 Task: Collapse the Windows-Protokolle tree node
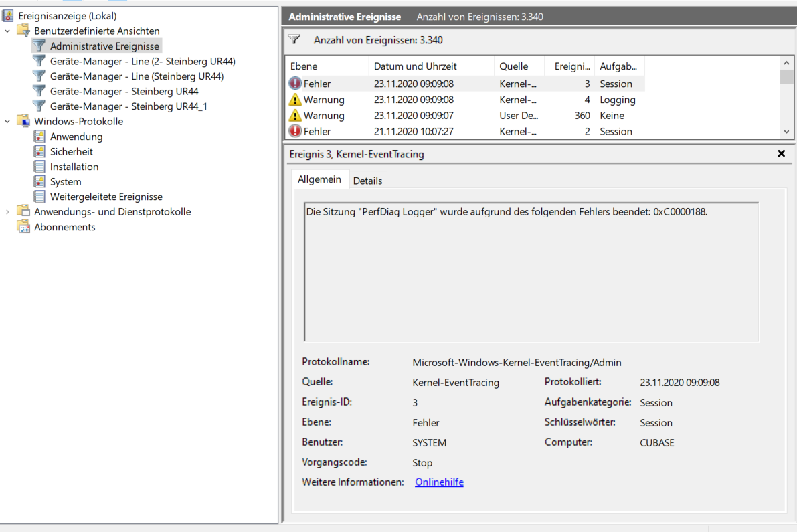(x=7, y=122)
